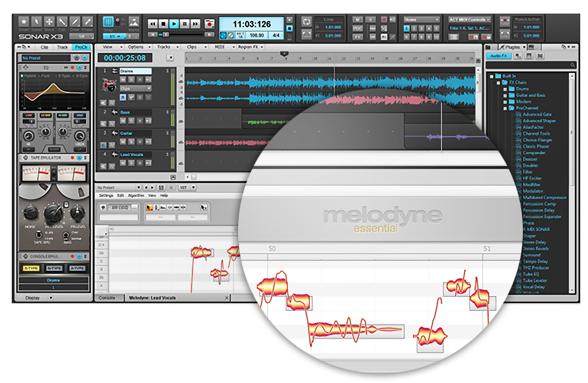
Task: Pick the Edit tool
Action: pos(62,22)
